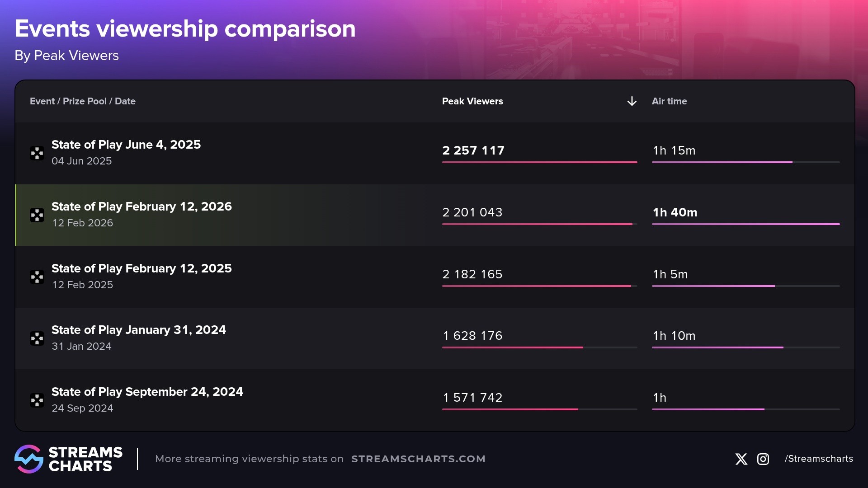Open State of Play September 24, 2024 title
868x488 pixels.
pos(147,392)
